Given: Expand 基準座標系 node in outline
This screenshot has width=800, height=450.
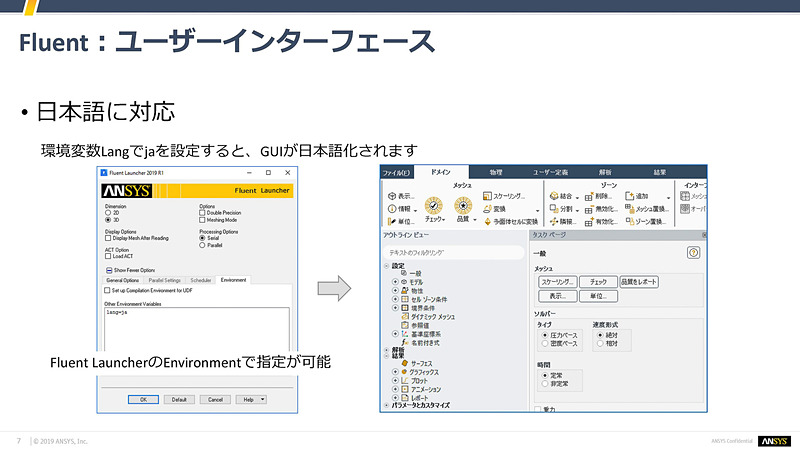Looking at the screenshot, I should (x=395, y=334).
